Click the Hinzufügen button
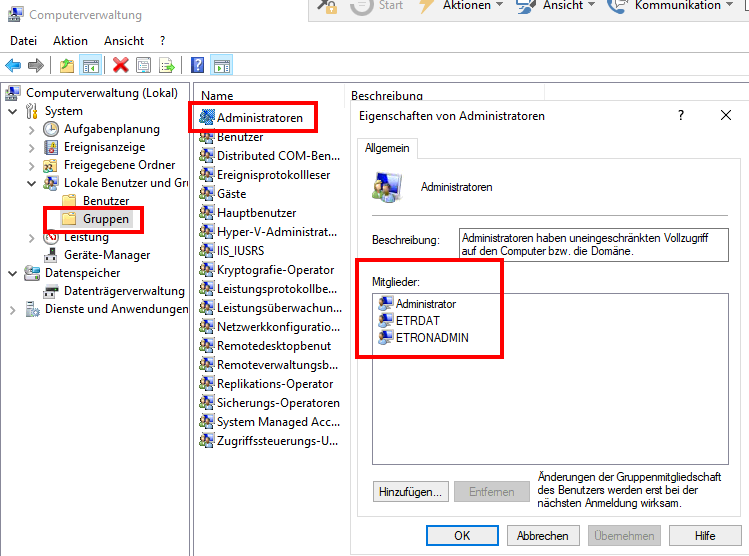 pos(410,492)
